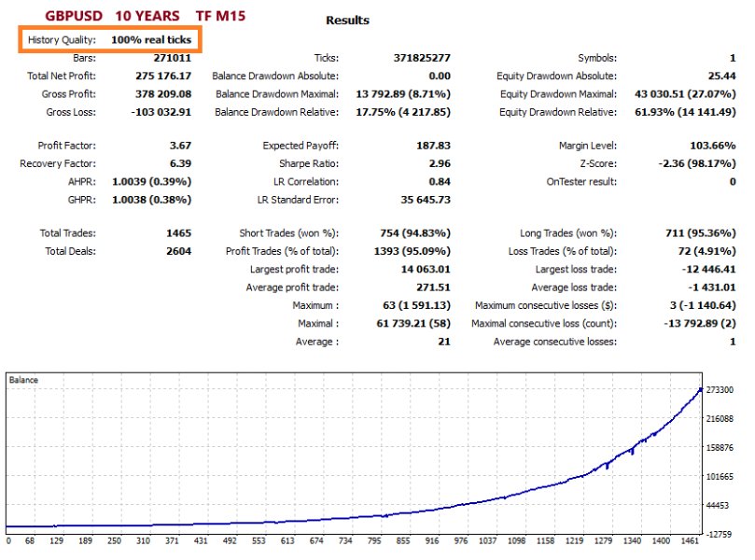Select the "734" trade-number axis label
755x560 pixels.
345,540
